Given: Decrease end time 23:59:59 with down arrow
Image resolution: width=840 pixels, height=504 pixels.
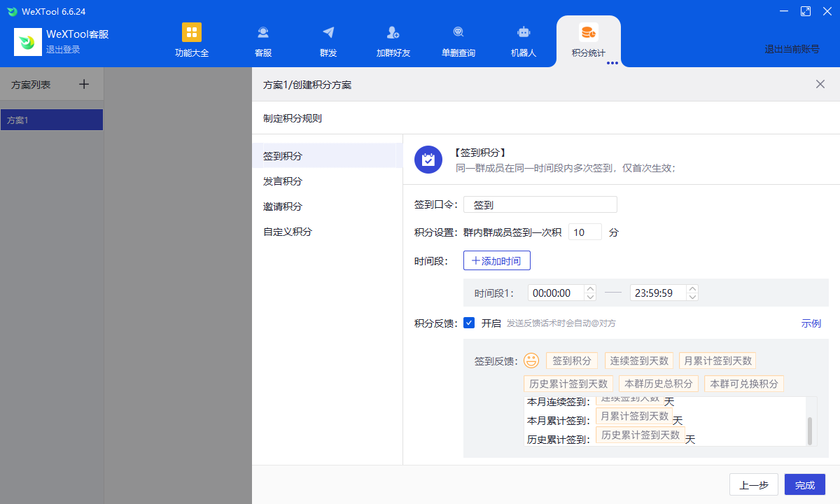Looking at the screenshot, I should [x=692, y=297].
